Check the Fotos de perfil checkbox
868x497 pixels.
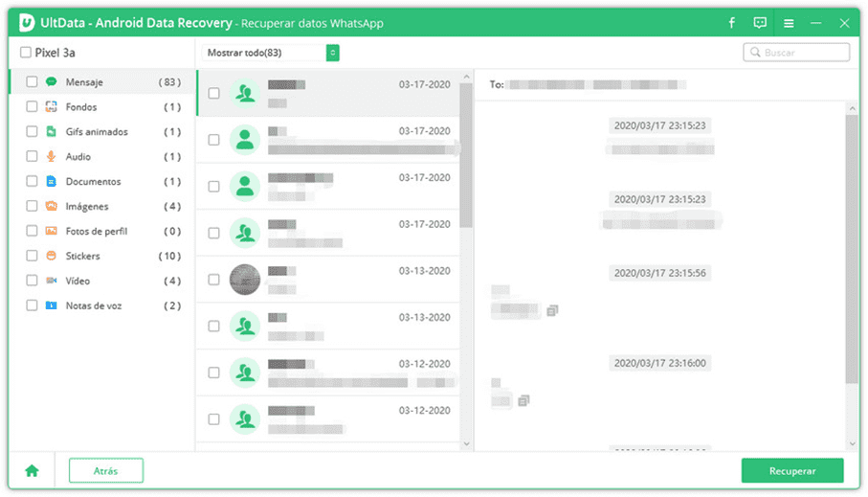point(33,231)
